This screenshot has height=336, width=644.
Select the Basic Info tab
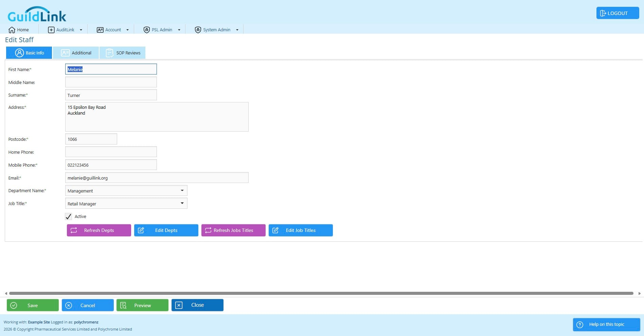coord(29,53)
